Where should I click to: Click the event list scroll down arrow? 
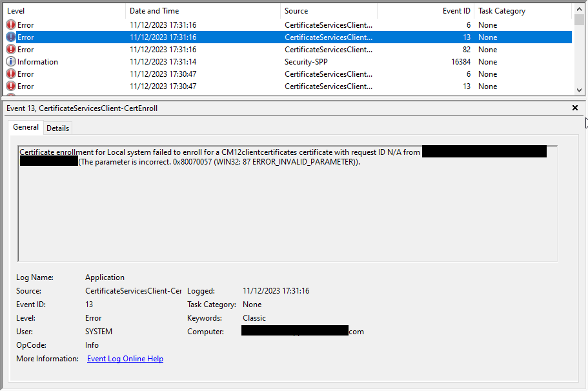579,90
